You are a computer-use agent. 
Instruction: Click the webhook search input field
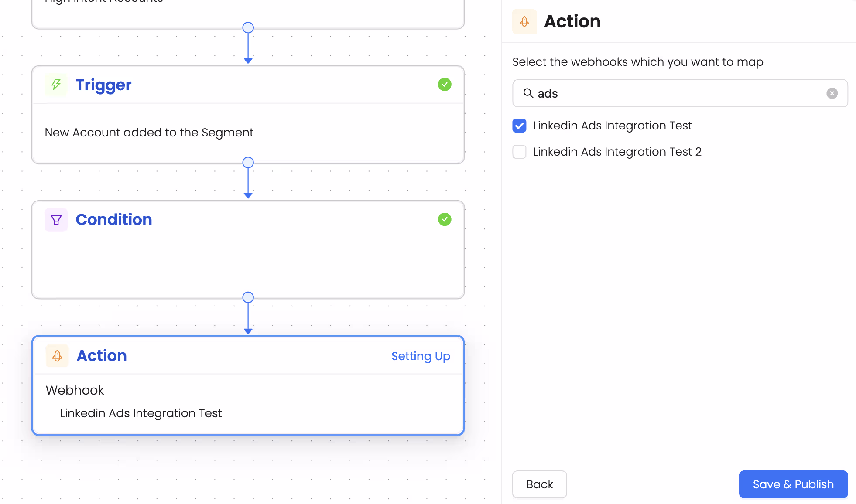[x=676, y=93]
